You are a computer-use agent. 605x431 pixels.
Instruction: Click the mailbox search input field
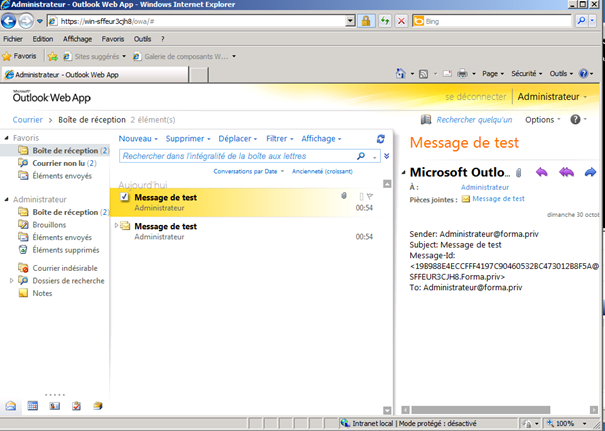click(x=237, y=156)
